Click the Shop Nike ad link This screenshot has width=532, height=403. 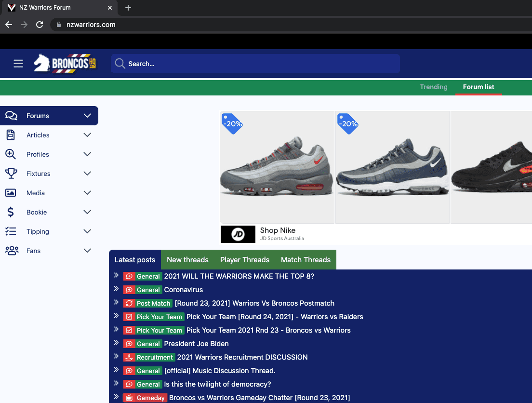tap(278, 230)
